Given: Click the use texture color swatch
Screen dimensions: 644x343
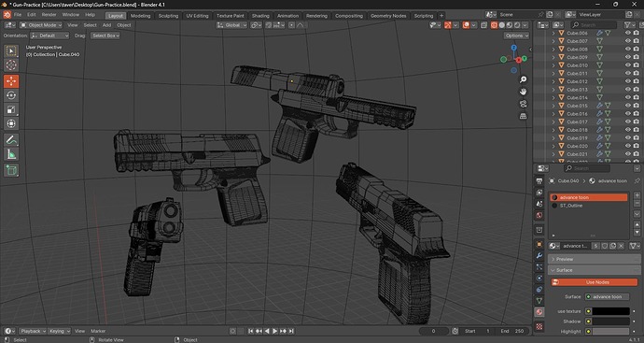Looking at the screenshot, I should click(610, 311).
